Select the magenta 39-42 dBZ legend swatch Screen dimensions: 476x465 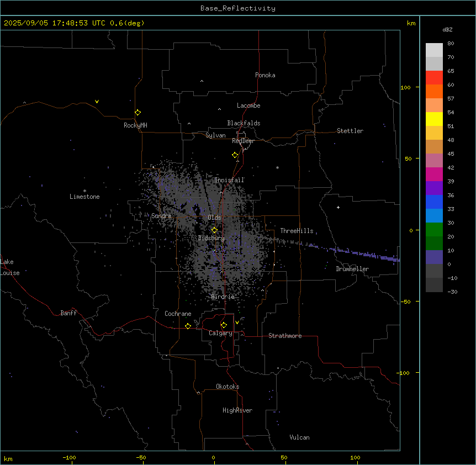point(434,174)
